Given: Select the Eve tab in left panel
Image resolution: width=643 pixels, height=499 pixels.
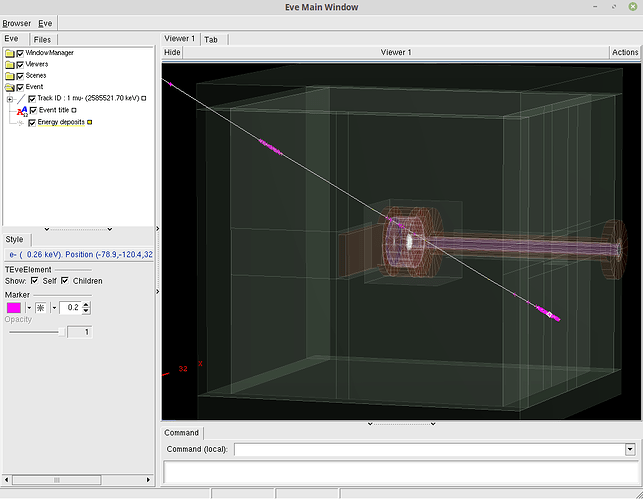Looking at the screenshot, I should (11, 39).
